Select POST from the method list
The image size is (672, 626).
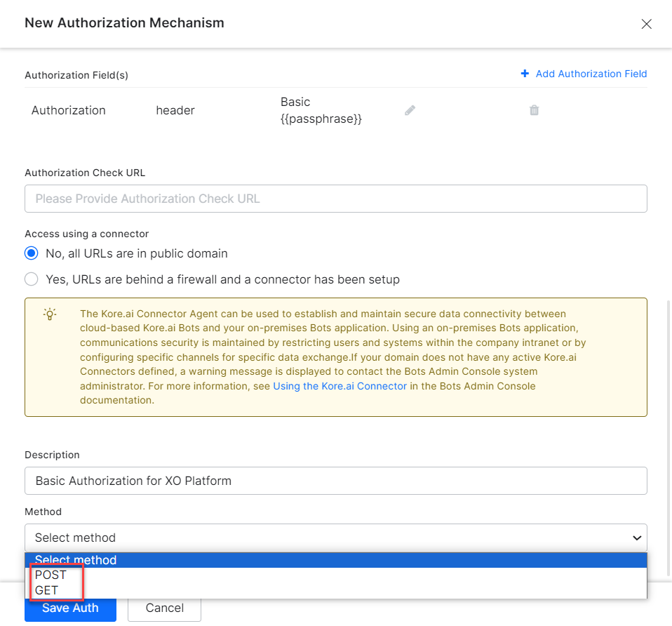[51, 575]
